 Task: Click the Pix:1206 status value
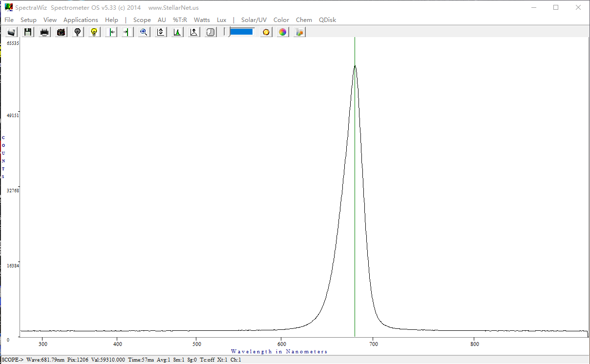(x=78, y=360)
